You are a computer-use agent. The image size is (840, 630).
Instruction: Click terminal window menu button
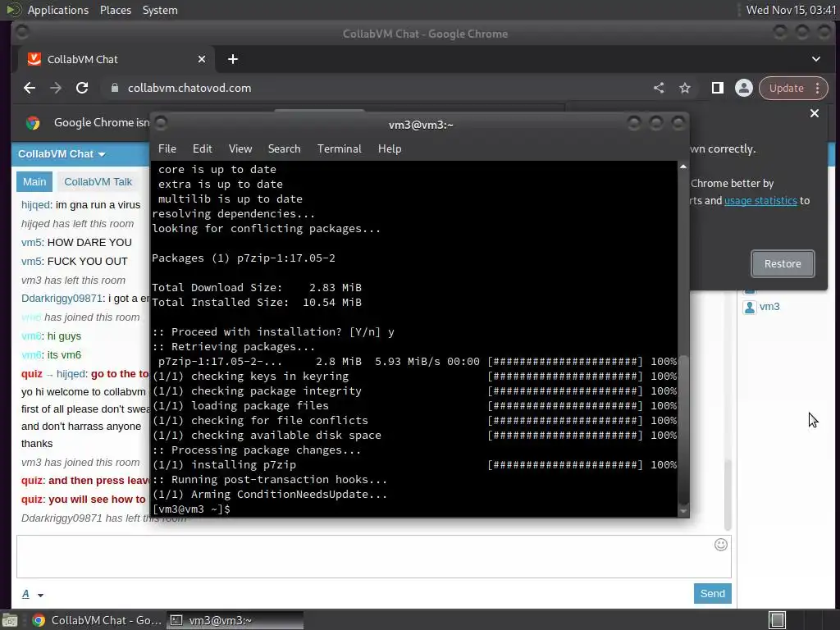click(x=161, y=123)
